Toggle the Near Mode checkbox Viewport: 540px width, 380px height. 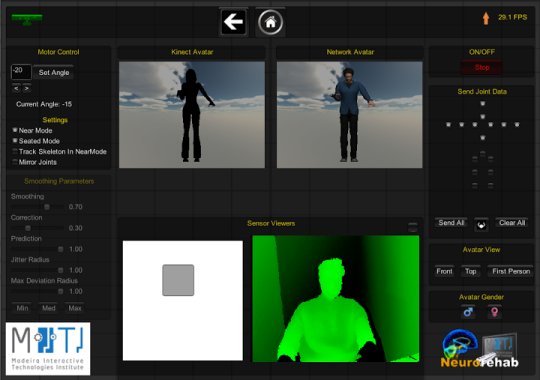[15, 130]
